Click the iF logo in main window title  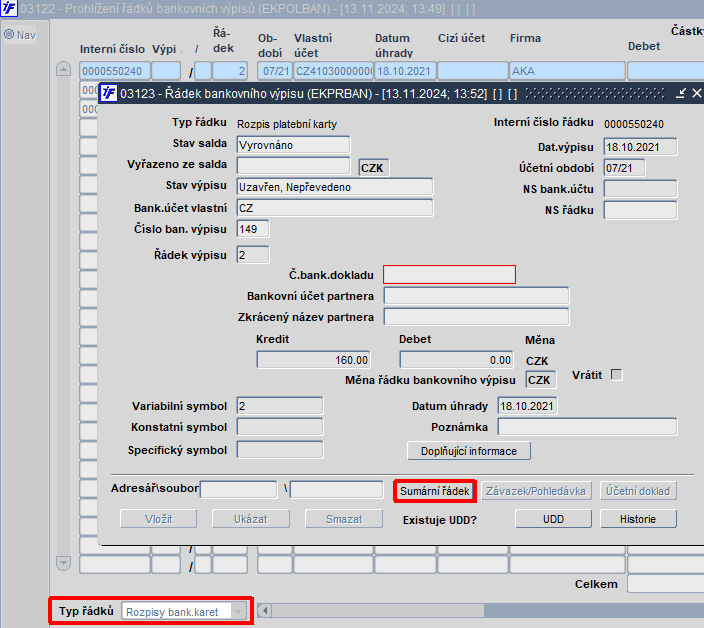click(x=9, y=8)
